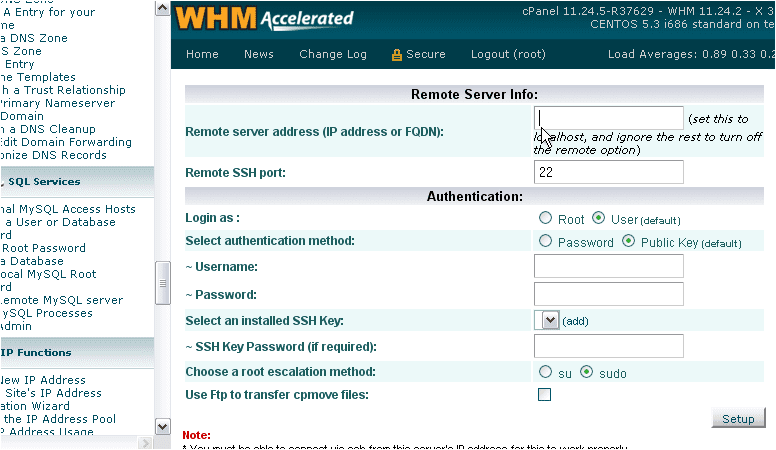Open the installed SSH Key dropdown

pos(547,320)
